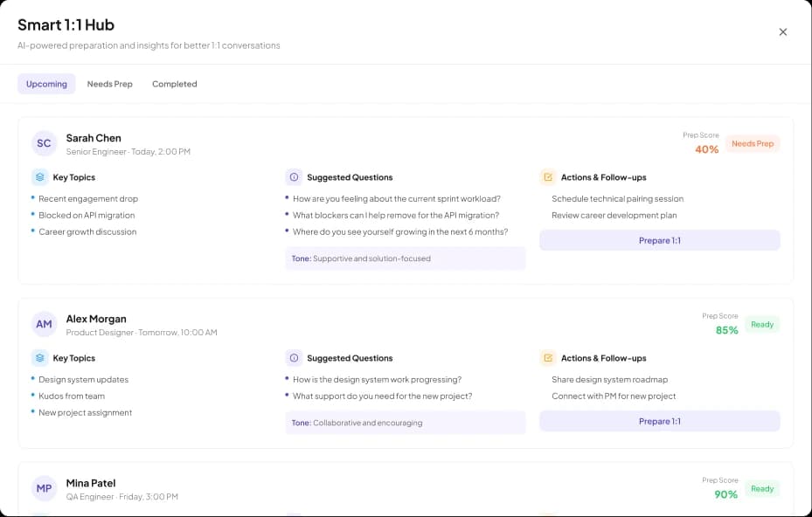Click Alex Morgan's AM avatar
Viewport: 812px width, 517px height.
[44, 324]
